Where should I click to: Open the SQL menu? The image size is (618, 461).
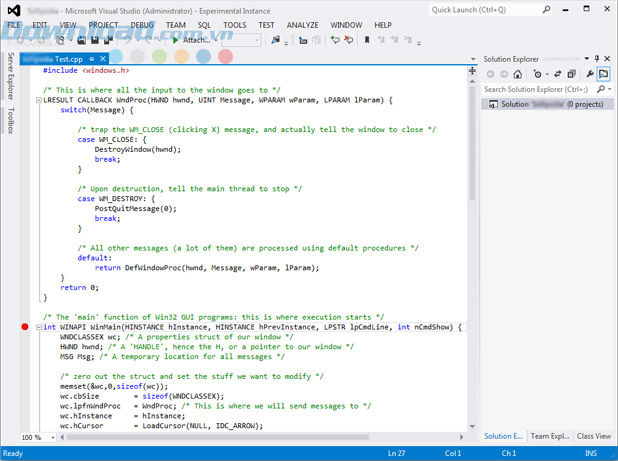(204, 25)
